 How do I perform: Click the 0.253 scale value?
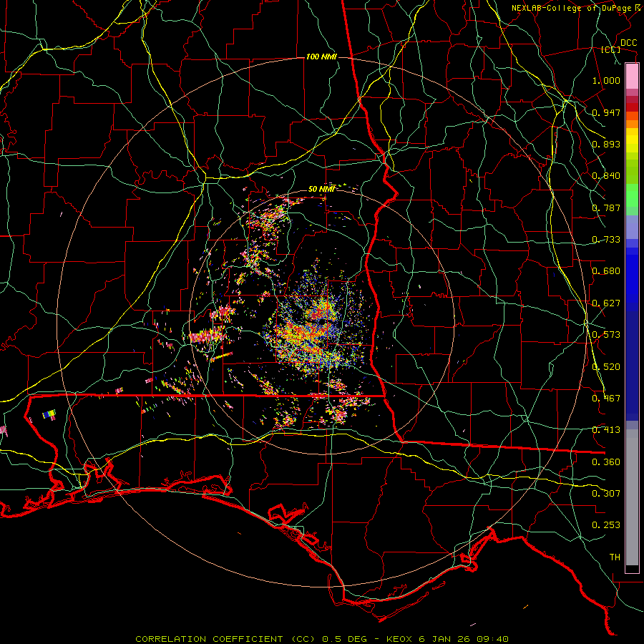pyautogui.click(x=606, y=525)
